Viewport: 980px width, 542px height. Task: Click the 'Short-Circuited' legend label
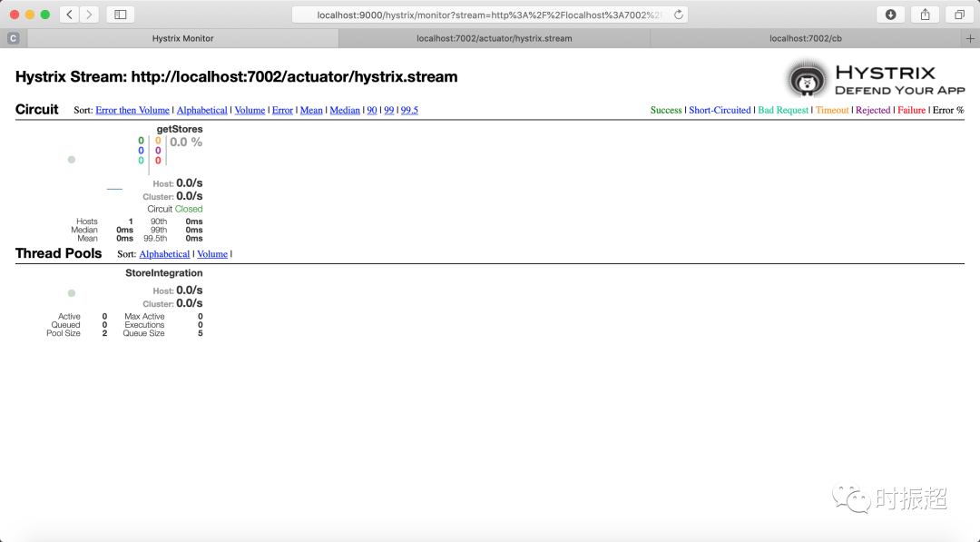720,110
